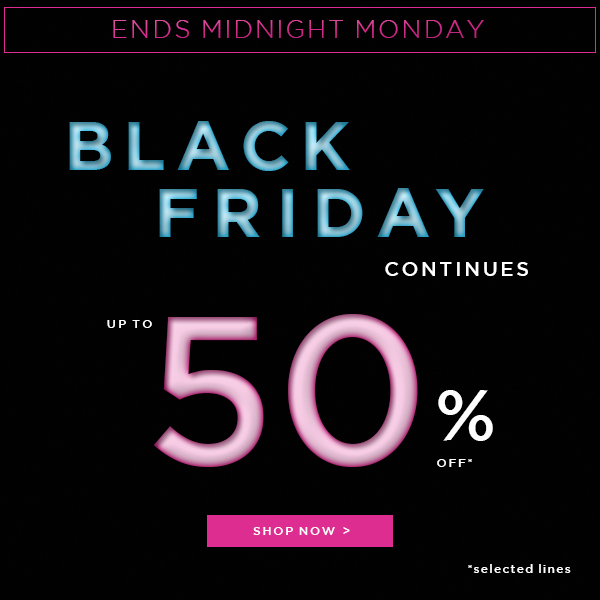Viewport: 600px width, 600px height.
Task: Click the *selected lines footnote
Action: pos(519,569)
